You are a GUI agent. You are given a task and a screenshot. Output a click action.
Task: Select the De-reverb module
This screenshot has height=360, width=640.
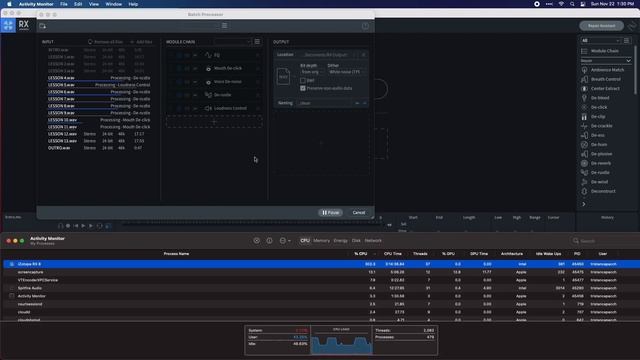click(602, 163)
